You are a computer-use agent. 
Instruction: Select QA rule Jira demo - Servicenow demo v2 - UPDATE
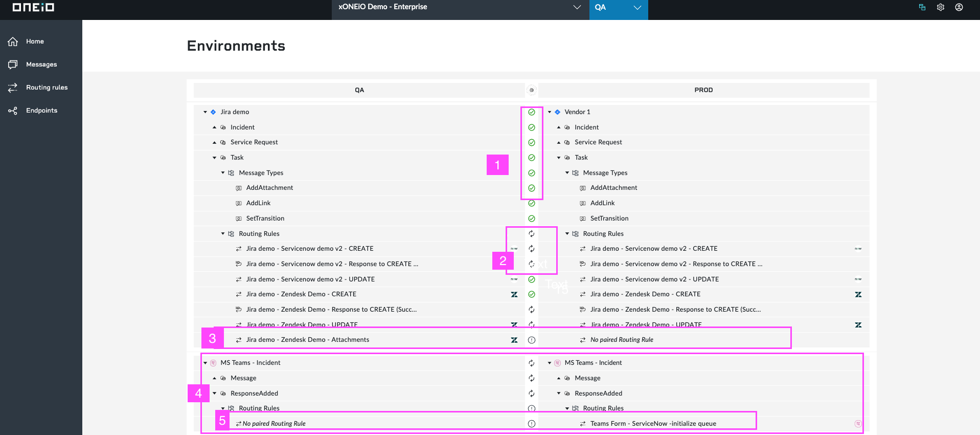(310, 279)
